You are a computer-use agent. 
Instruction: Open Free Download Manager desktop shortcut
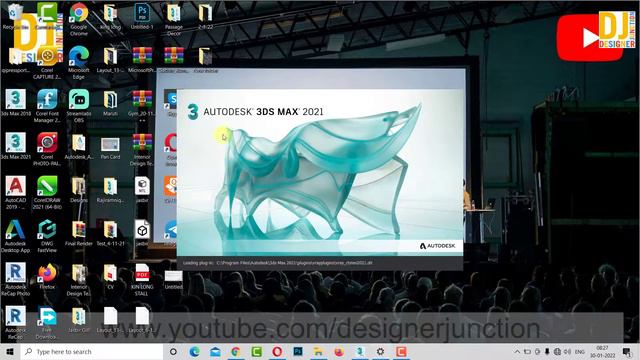[x=47, y=322]
